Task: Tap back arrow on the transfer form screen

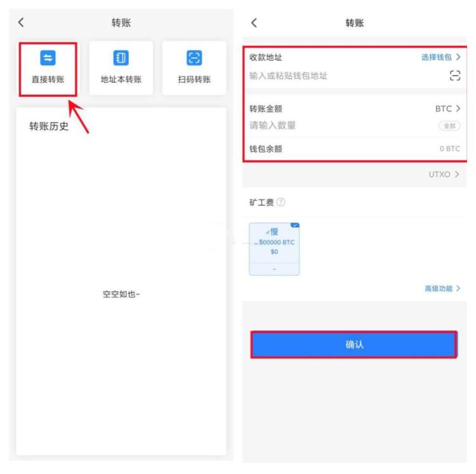Action: click(x=255, y=23)
